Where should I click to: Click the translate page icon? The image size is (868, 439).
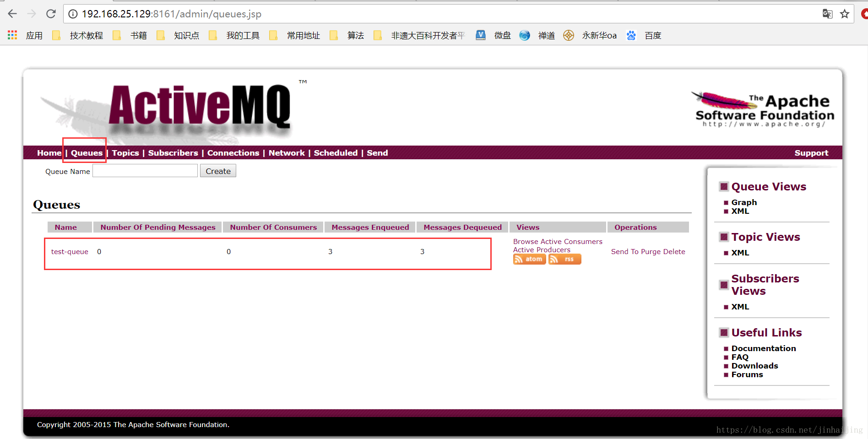click(827, 14)
